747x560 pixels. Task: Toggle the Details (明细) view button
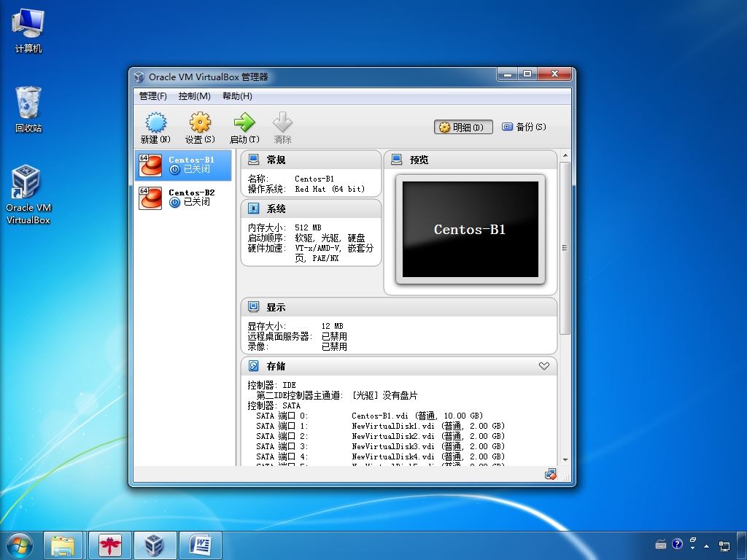pyautogui.click(x=463, y=127)
